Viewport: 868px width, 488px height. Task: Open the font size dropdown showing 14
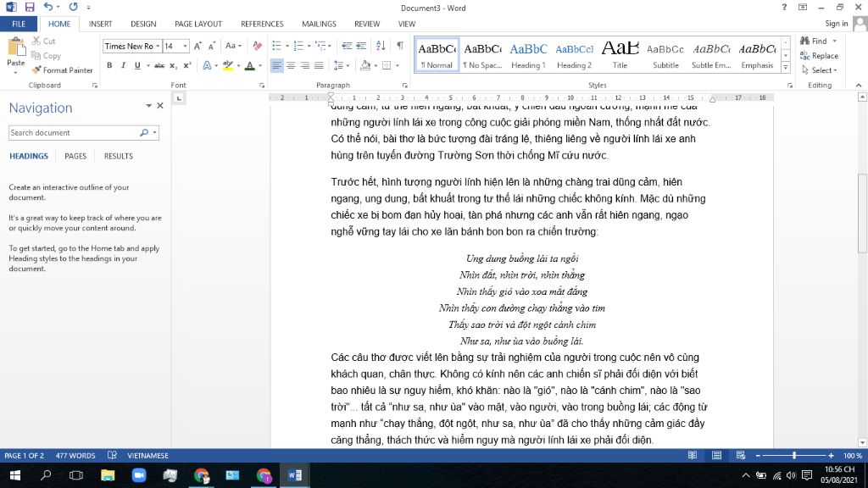(185, 47)
